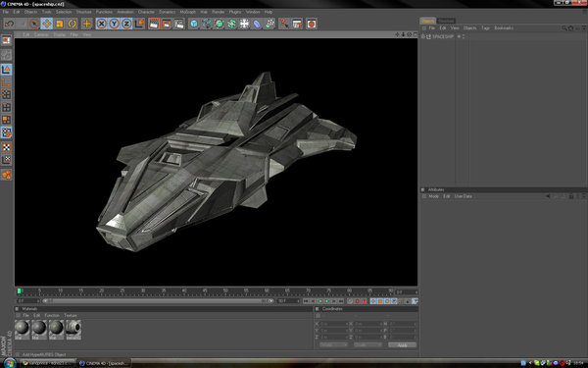
Task: Expand the SPACESHIP object tree
Action: pos(423,37)
